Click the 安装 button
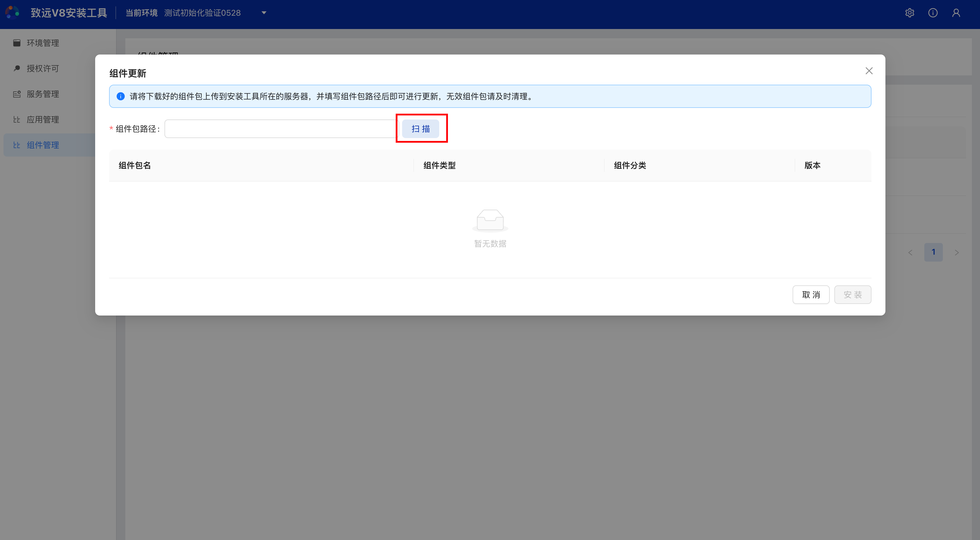This screenshot has width=980, height=540. 853,295
